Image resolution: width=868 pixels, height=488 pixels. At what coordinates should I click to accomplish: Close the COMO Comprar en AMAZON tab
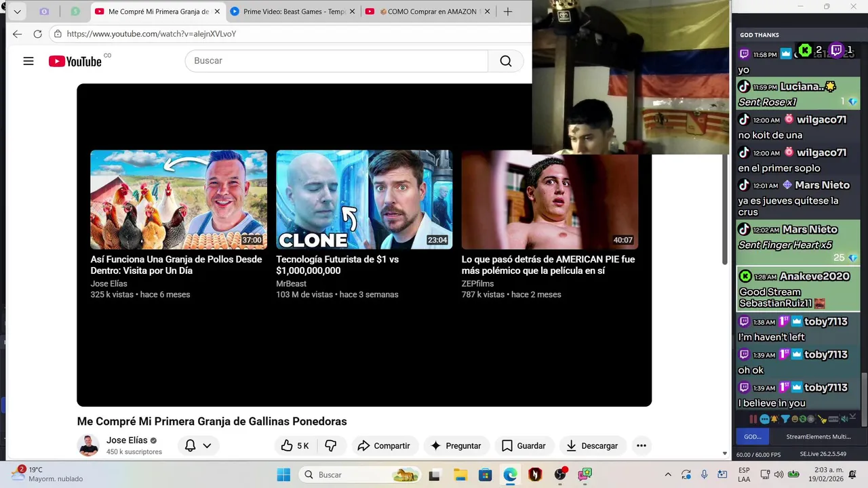[487, 12]
